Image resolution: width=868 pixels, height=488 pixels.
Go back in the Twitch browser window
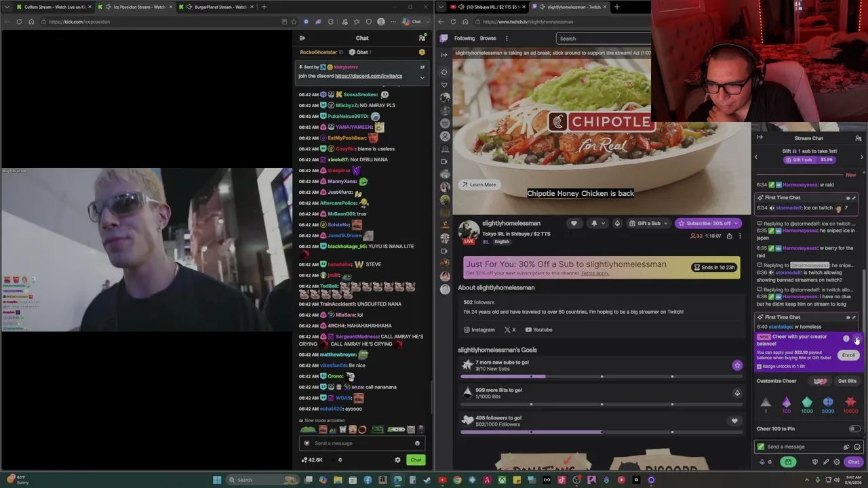(441, 22)
